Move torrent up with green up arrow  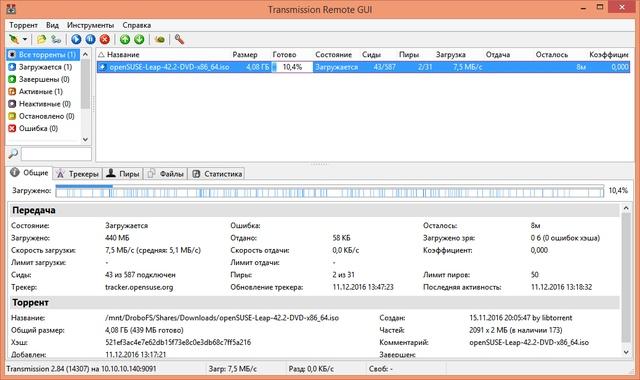[125, 39]
